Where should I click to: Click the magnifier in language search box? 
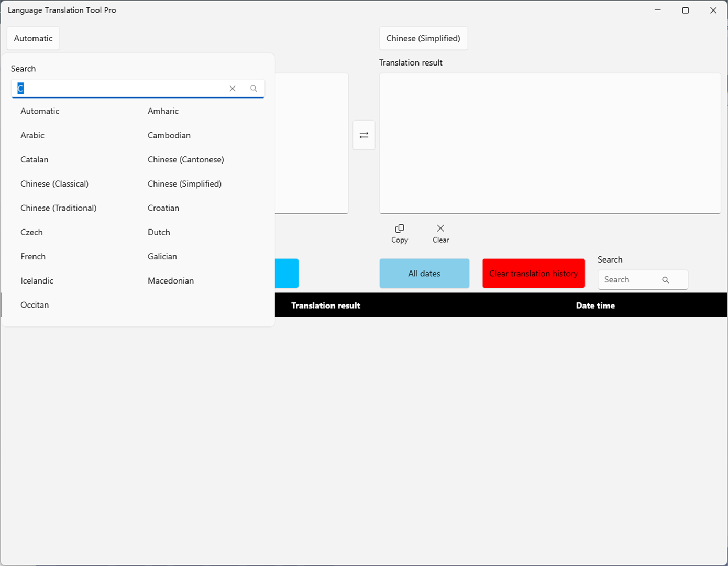253,89
